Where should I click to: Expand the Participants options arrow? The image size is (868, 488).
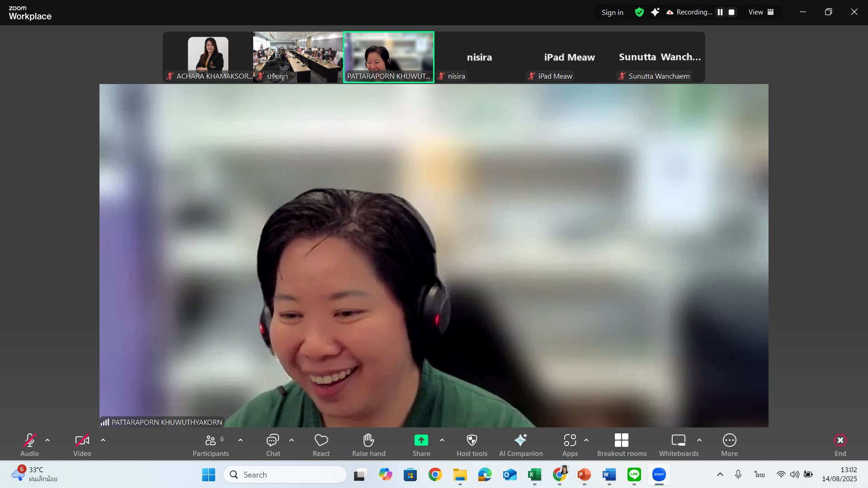coord(241,440)
